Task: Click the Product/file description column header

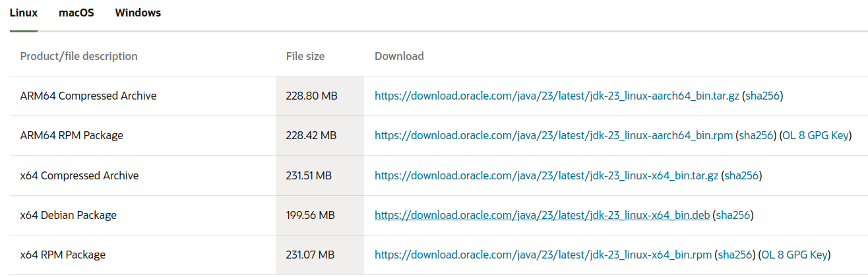Action: 79,56
